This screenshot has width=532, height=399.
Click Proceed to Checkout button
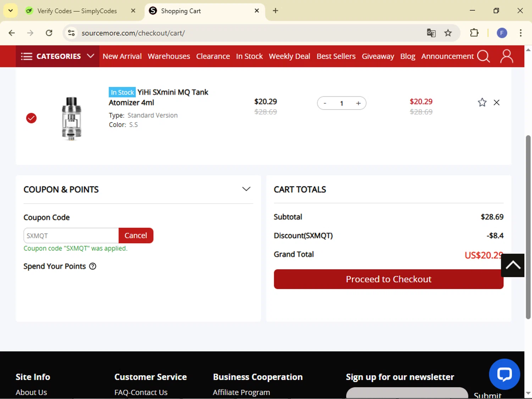[x=388, y=279]
